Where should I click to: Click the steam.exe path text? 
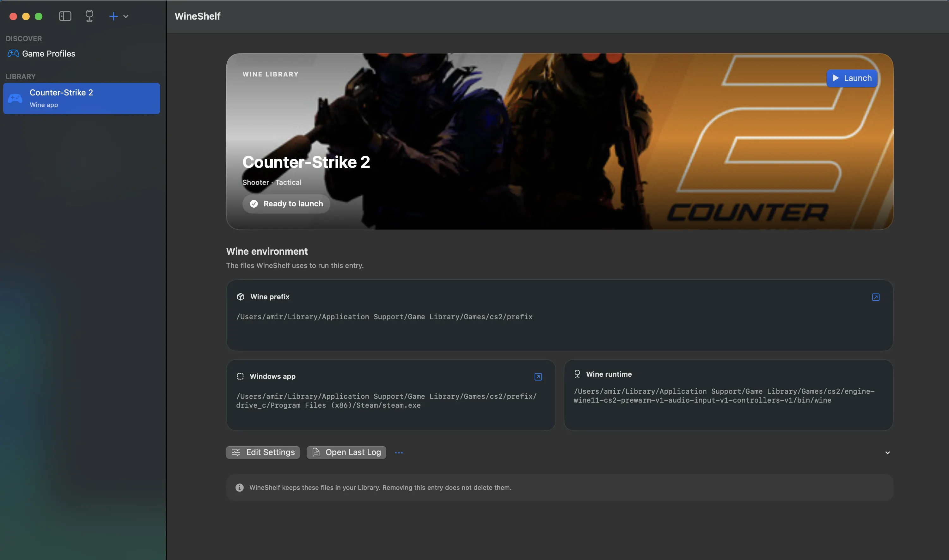click(386, 401)
